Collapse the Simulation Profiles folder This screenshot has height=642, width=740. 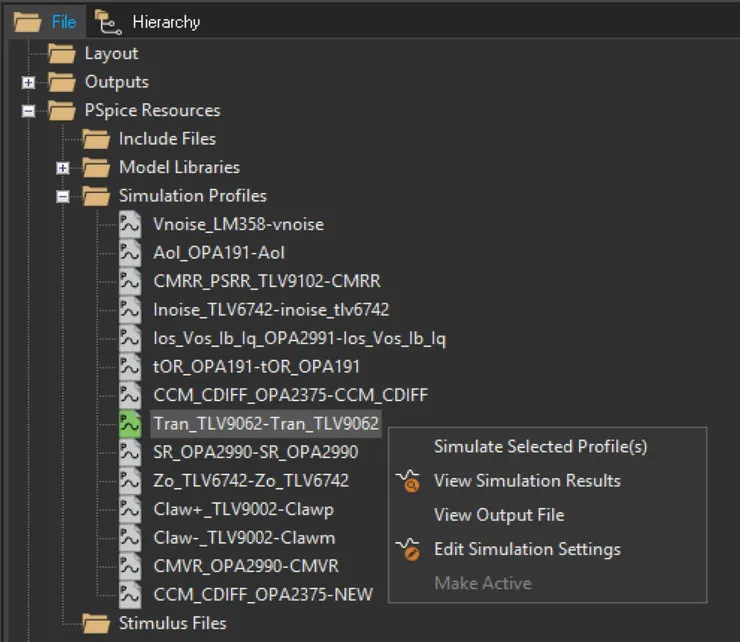pyautogui.click(x=63, y=196)
